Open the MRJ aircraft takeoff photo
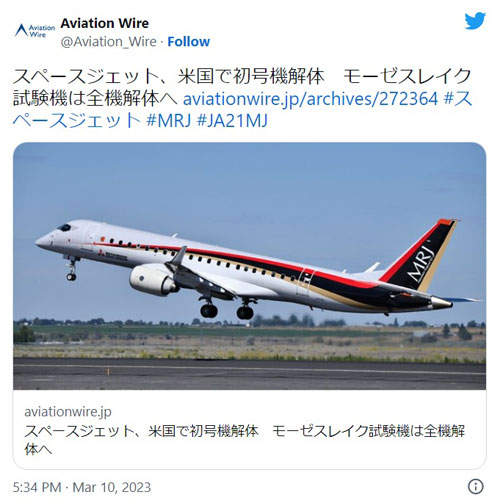Image resolution: width=500 pixels, height=503 pixels. [249, 266]
